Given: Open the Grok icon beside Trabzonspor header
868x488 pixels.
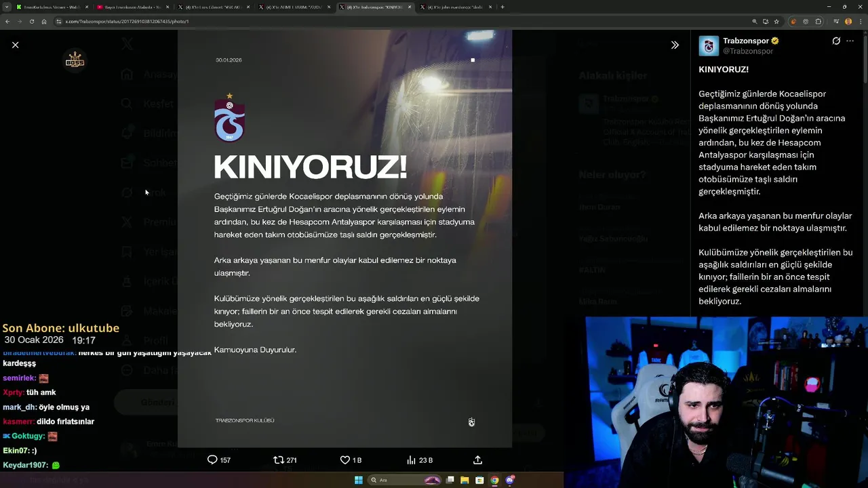Looking at the screenshot, I should pos(836,41).
